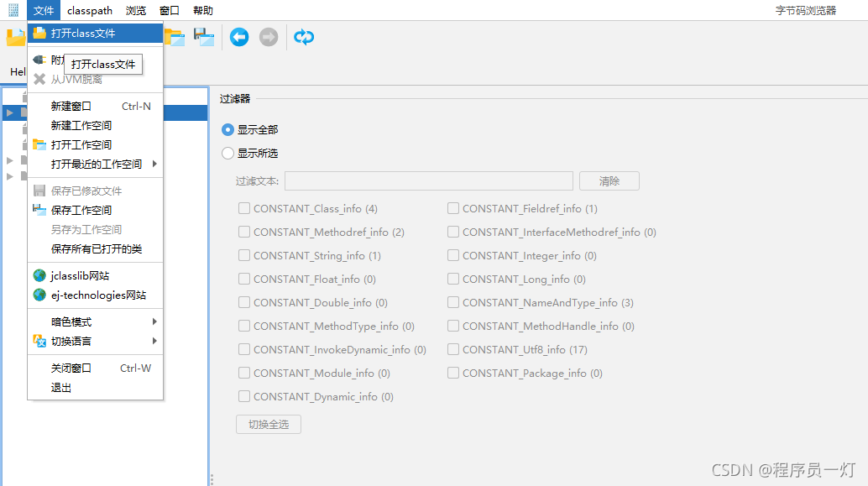Check CONSTANT_Long_info checkbox
This screenshot has height=486, width=868.
pyautogui.click(x=453, y=279)
